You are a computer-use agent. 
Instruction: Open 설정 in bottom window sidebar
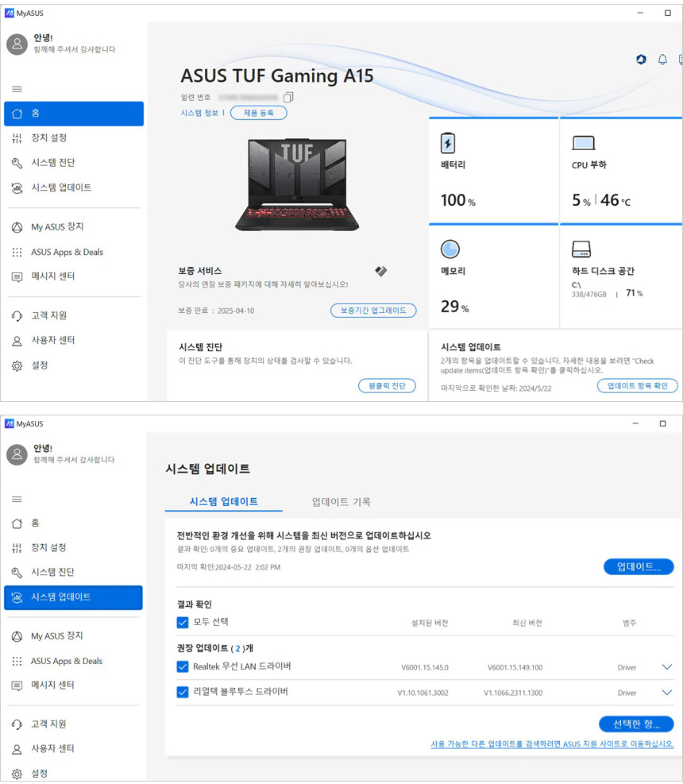[74, 773]
